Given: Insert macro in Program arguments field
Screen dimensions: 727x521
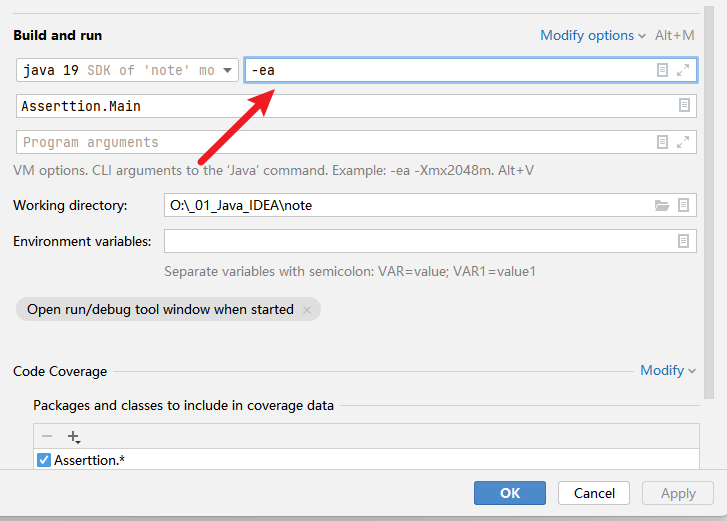Looking at the screenshot, I should pos(662,142).
